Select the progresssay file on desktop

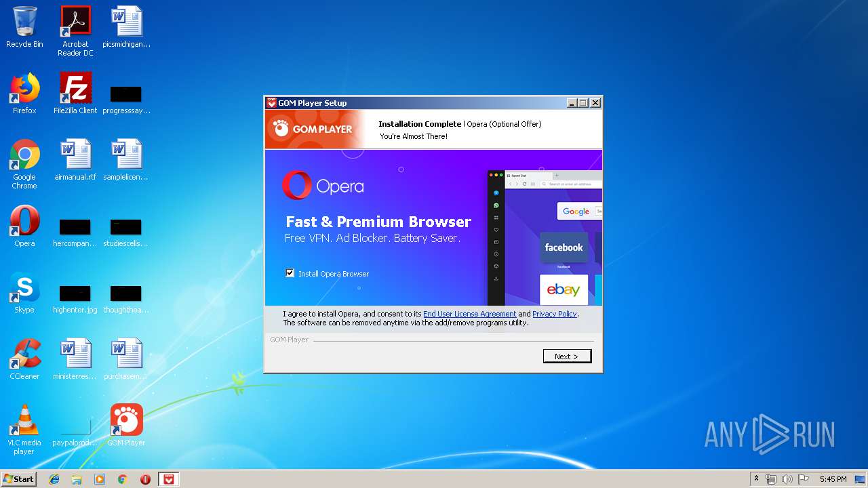click(x=127, y=100)
